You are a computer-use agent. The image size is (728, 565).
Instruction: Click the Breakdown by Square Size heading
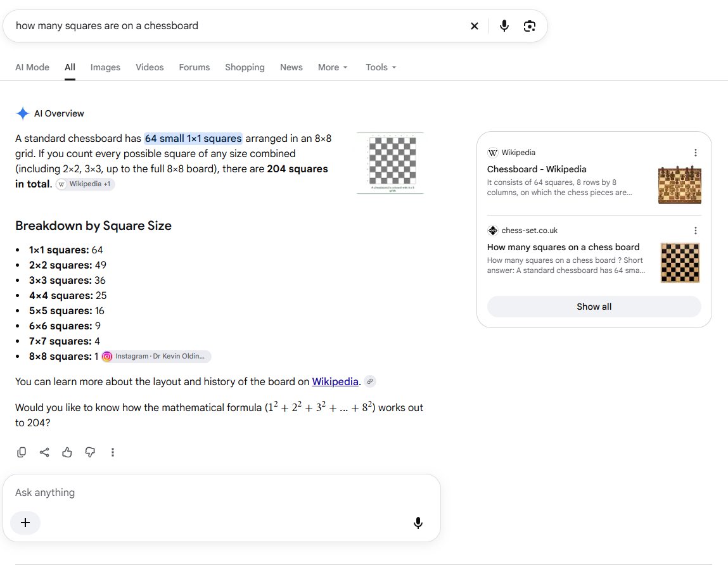click(x=93, y=225)
